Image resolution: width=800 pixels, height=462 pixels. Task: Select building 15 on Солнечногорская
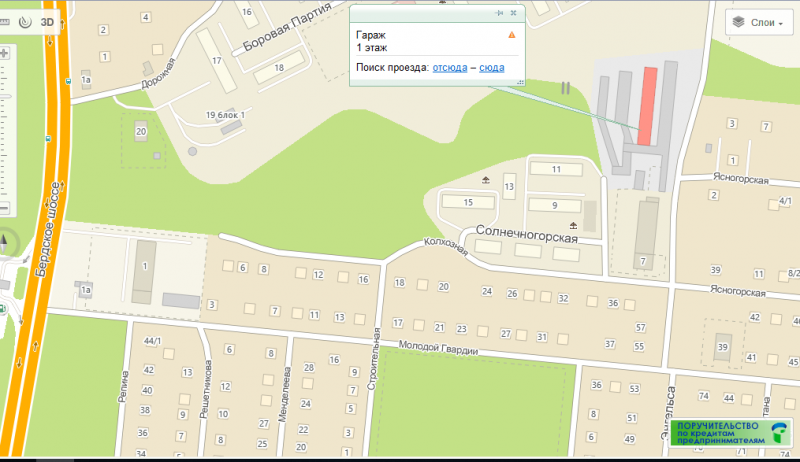[468, 202]
